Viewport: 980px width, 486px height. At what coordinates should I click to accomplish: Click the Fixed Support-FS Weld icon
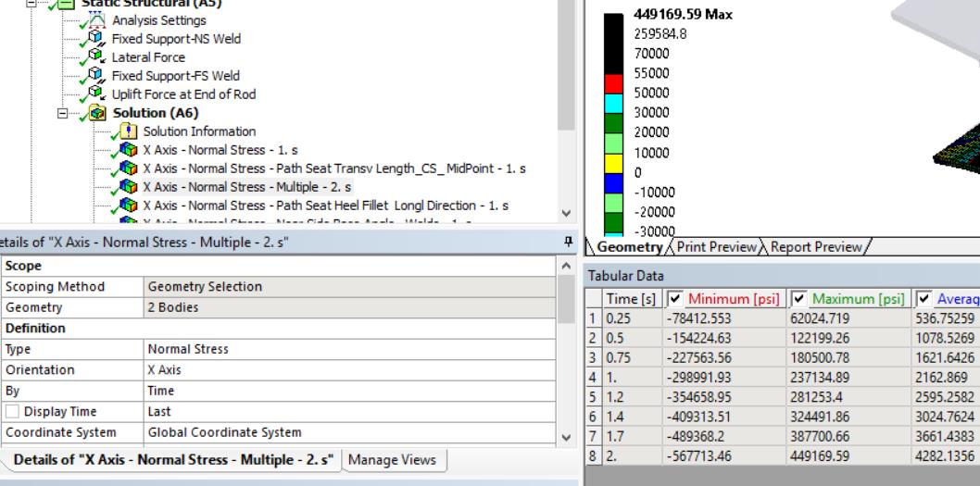[x=96, y=76]
